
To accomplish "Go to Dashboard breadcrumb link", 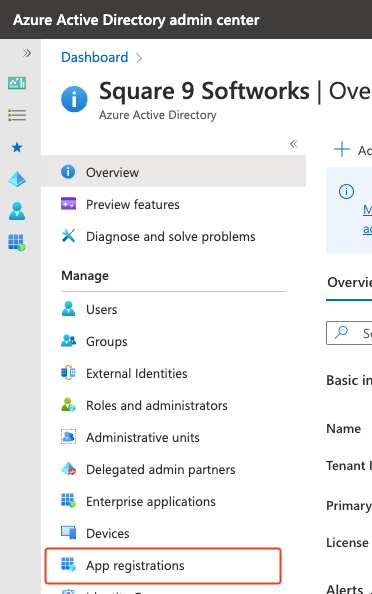I will [x=95, y=57].
